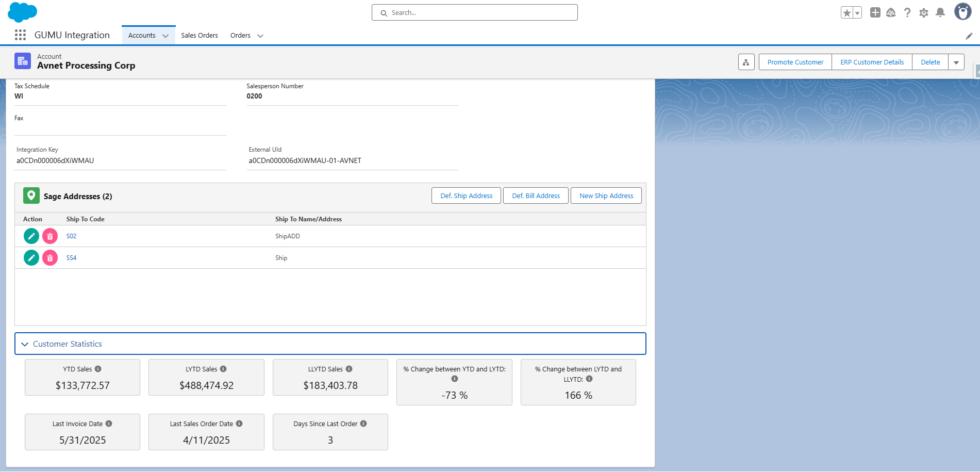The image size is (980, 472).
Task: Open the App Launcher grid icon
Action: coord(20,35)
